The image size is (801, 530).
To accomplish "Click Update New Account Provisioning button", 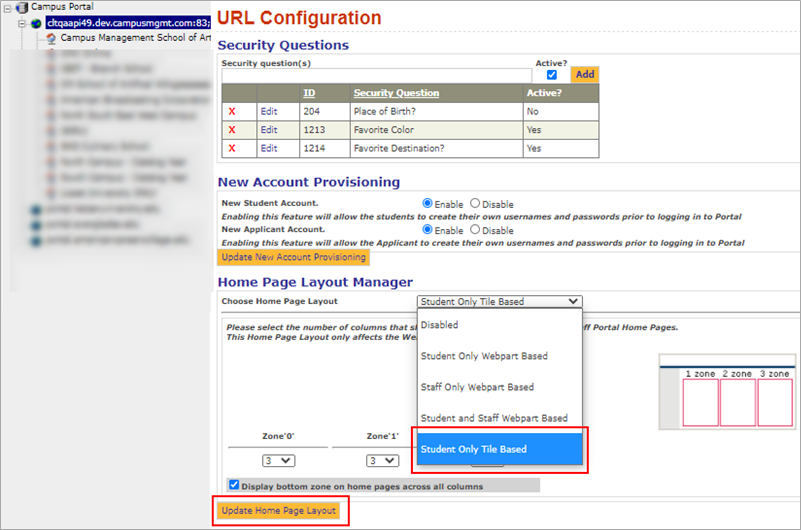I will pyautogui.click(x=294, y=257).
